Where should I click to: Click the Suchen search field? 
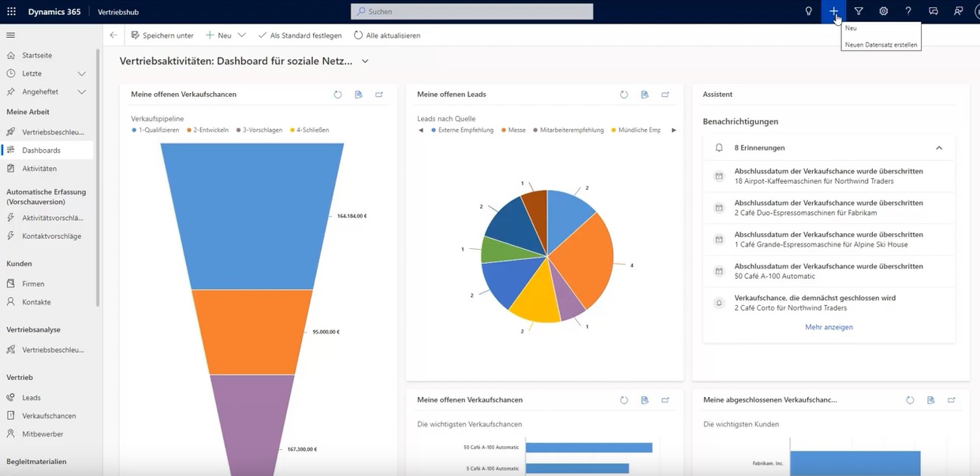(471, 10)
